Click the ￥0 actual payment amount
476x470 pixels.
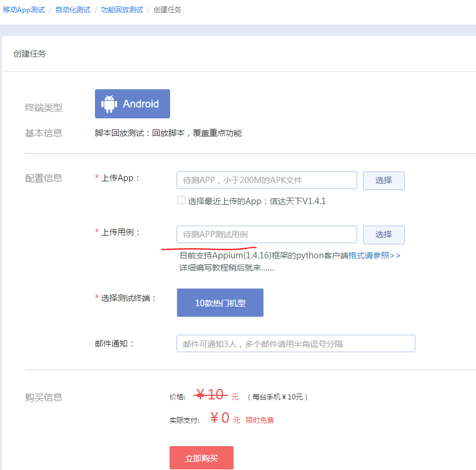coord(220,418)
